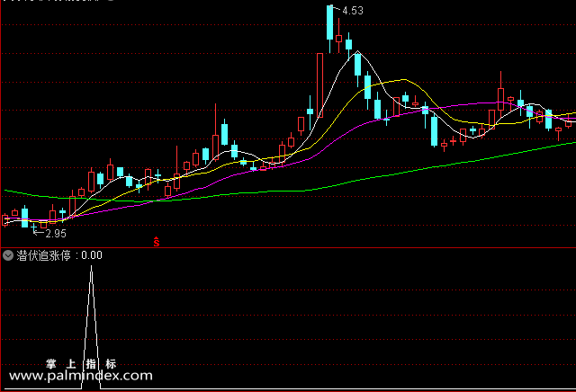This screenshot has height=392, width=576.
Task: Click the indicator spike peak in lower panel
Action: click(x=92, y=267)
